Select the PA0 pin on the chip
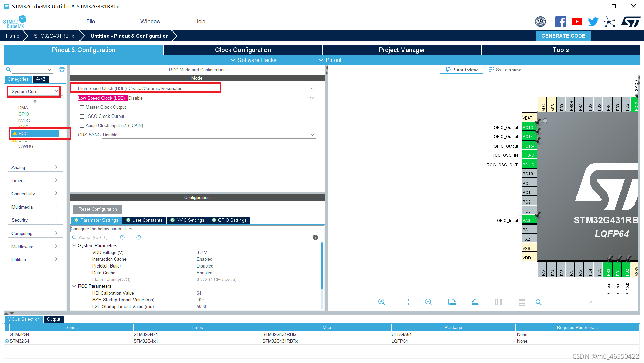The image size is (644, 363). pos(529,220)
